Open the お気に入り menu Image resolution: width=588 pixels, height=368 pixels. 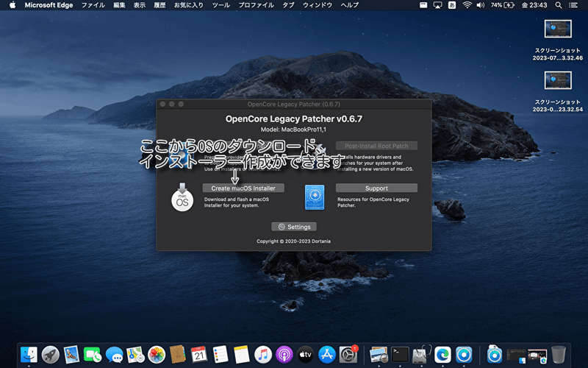coord(189,5)
